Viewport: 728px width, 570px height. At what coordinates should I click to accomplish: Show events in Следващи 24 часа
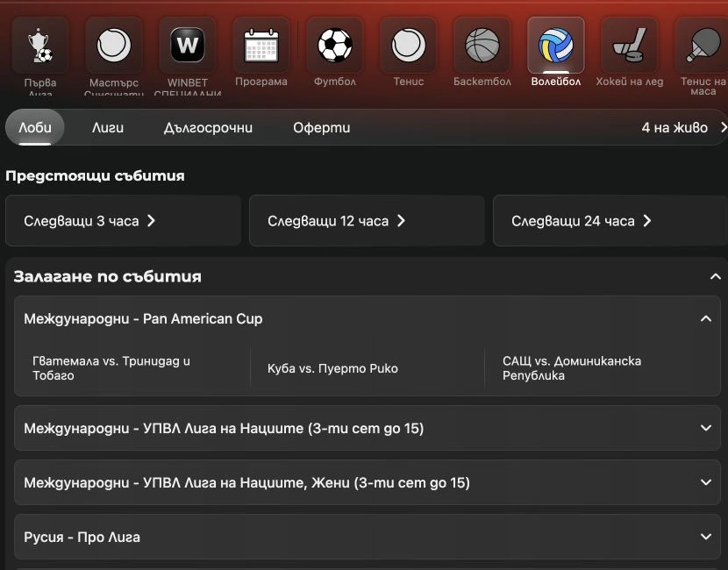point(610,220)
